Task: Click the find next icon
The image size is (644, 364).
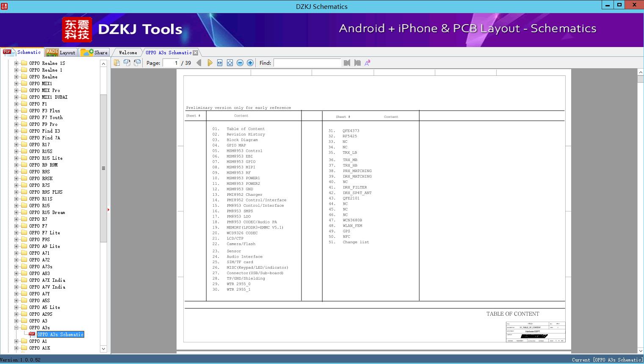Action: 357,63
